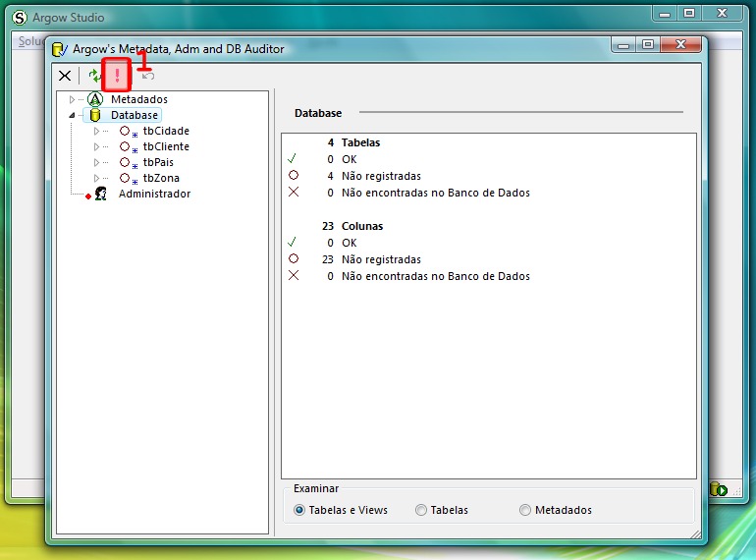Click the circle icon beside 4 Não registradas
Viewport: 756px width, 560px height.
(x=294, y=175)
